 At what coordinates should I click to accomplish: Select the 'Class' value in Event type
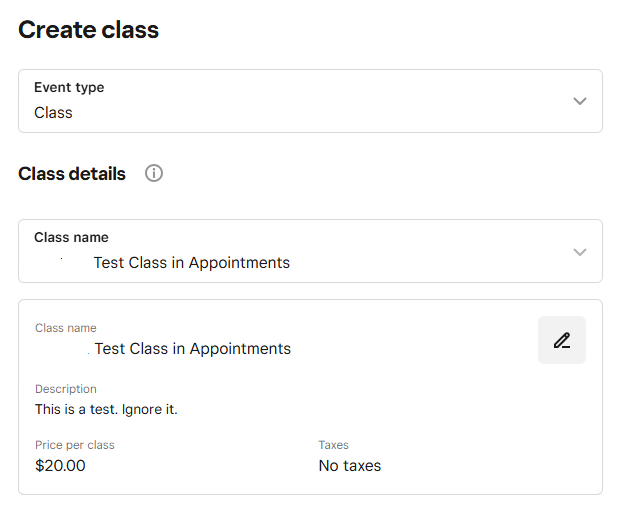(x=53, y=113)
